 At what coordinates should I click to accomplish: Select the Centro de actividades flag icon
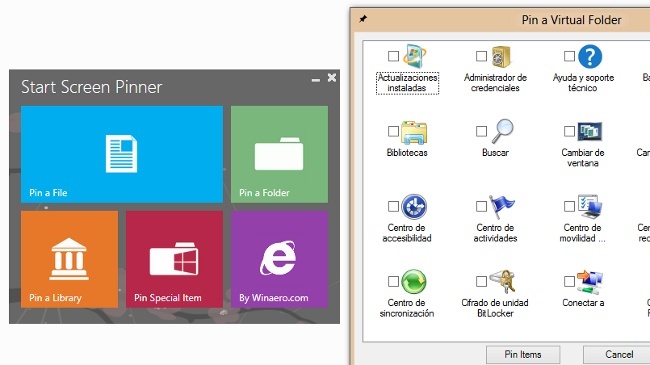pos(502,207)
